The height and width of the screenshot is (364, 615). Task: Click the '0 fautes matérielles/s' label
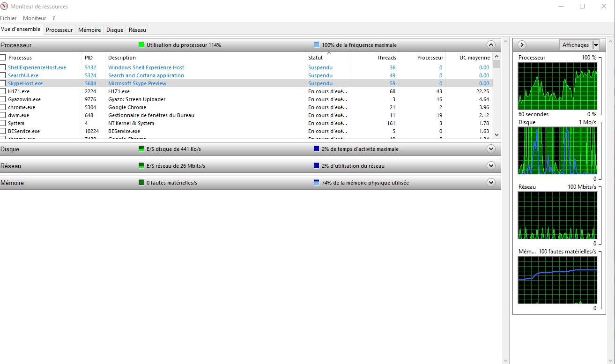tap(172, 183)
